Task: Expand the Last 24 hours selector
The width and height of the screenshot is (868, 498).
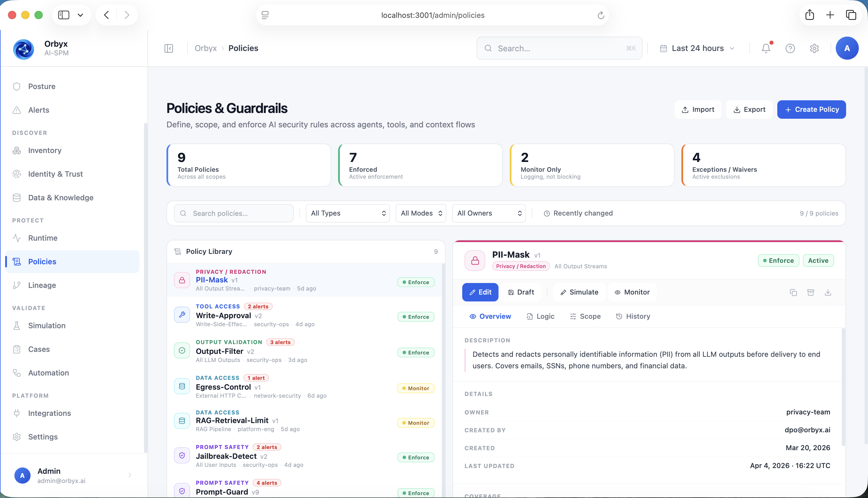Action: [x=697, y=48]
